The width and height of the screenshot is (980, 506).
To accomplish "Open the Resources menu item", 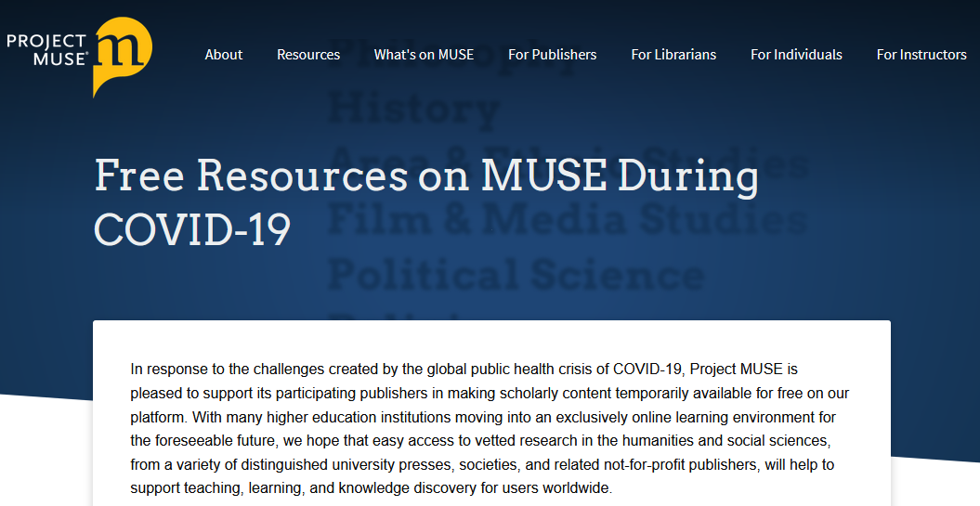I will pos(308,55).
